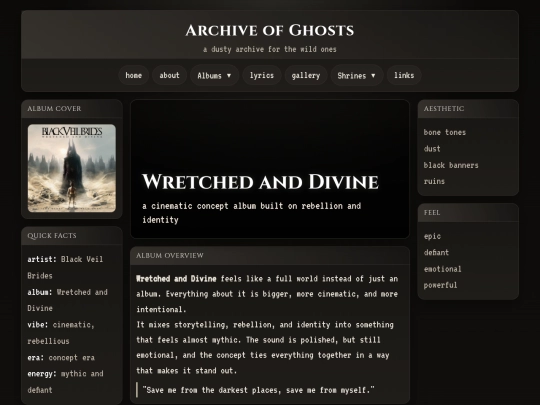Open the lyrics page
The width and height of the screenshot is (540, 405).
(262, 75)
